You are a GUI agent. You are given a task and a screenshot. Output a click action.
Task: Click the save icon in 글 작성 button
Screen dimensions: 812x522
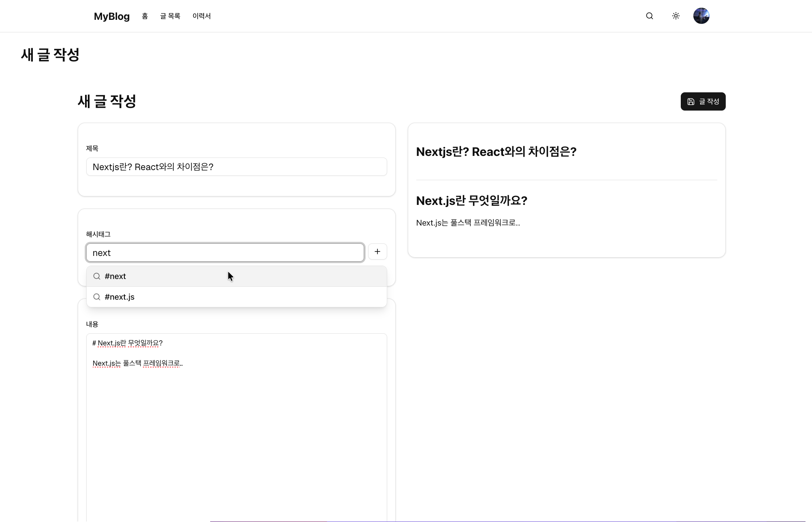click(691, 102)
